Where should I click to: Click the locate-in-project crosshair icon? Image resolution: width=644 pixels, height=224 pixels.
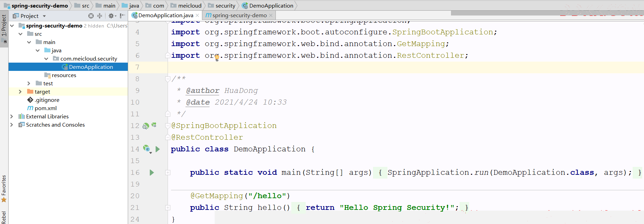91,16
